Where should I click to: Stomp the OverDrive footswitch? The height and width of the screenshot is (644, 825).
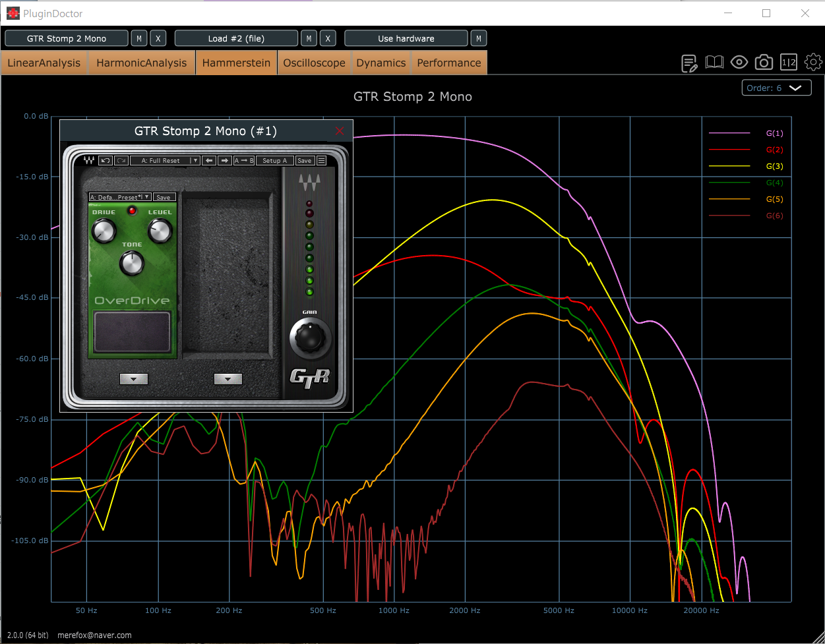(133, 332)
